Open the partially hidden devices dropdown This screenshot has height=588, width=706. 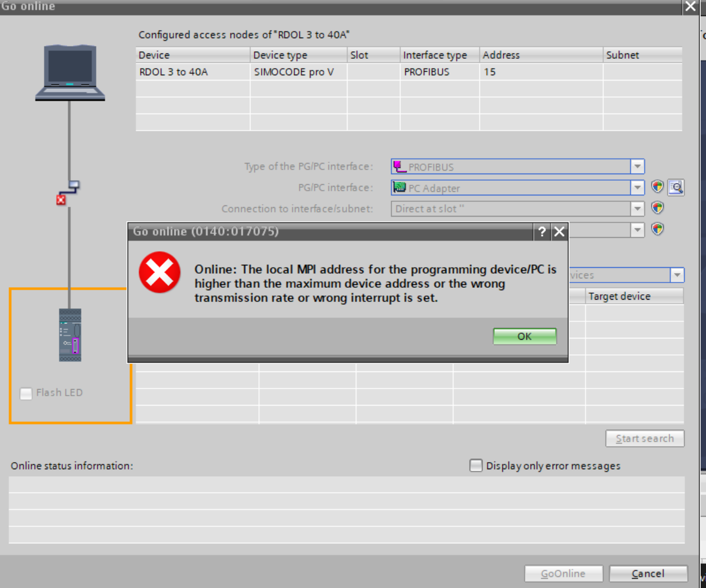point(677,275)
